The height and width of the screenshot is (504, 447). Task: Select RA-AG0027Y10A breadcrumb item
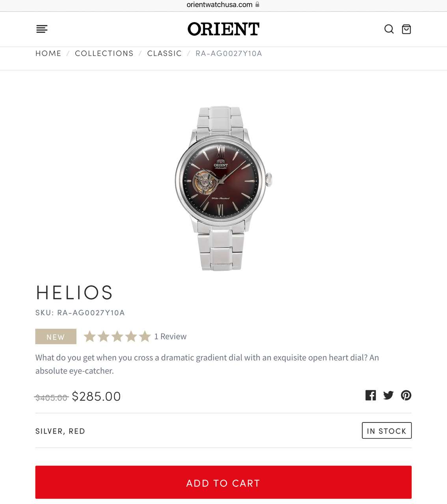click(229, 54)
